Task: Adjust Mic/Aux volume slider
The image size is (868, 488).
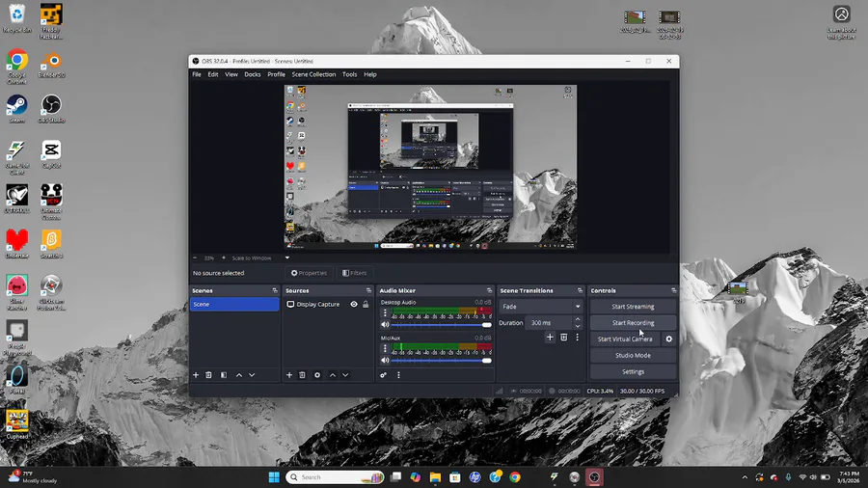Action: click(442, 360)
